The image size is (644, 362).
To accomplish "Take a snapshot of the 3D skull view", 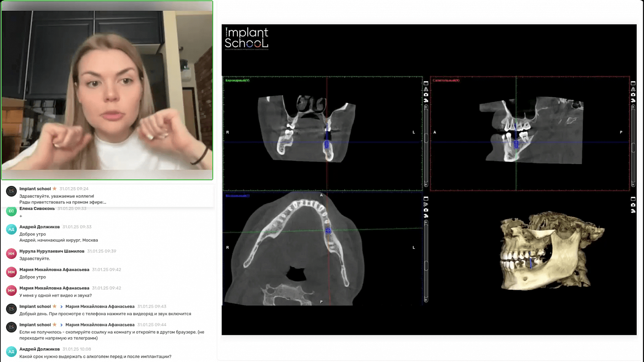I will point(633,205).
